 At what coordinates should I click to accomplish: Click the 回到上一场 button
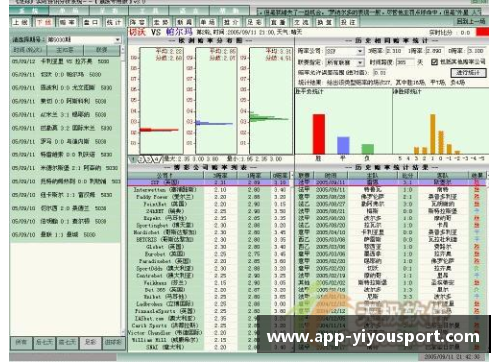(470, 21)
